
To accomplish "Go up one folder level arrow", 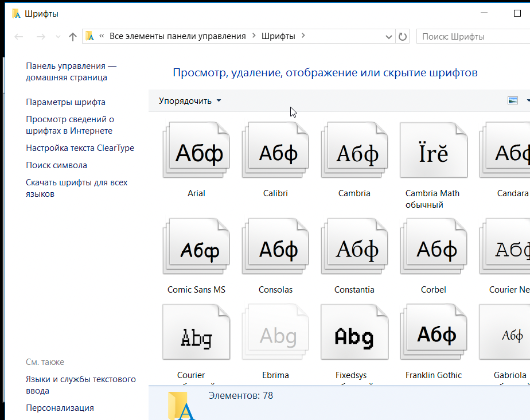I will click(x=72, y=37).
